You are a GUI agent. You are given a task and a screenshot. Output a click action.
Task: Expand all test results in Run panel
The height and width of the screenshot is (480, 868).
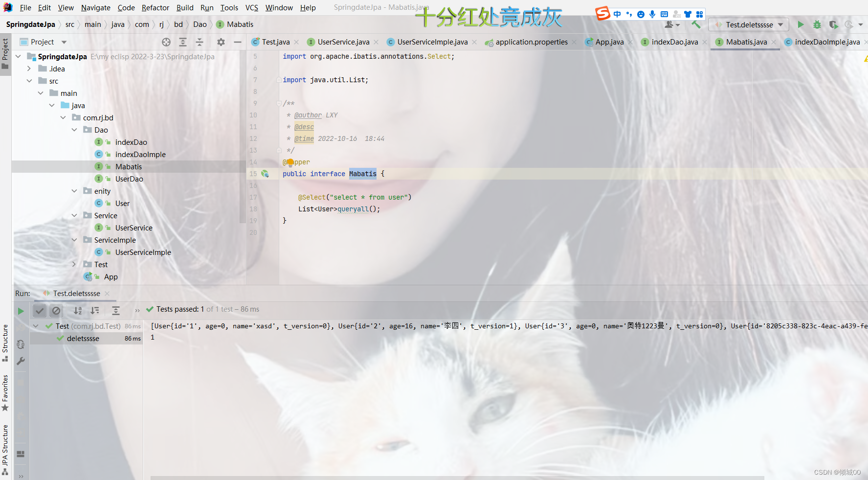pos(116,310)
